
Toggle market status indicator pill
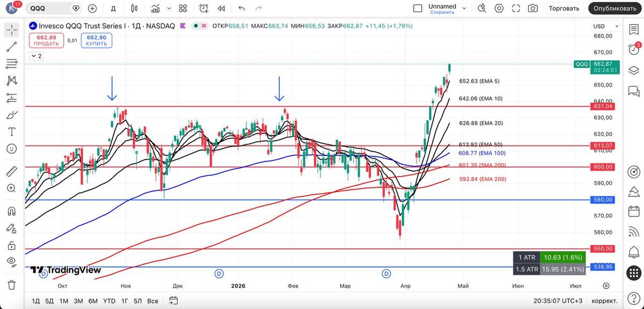[x=201, y=26]
